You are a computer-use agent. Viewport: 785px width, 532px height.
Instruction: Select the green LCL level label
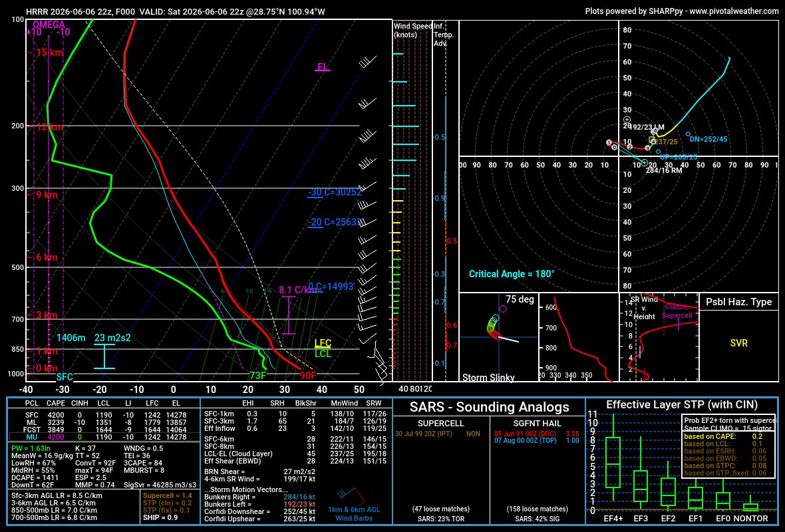coord(323,353)
